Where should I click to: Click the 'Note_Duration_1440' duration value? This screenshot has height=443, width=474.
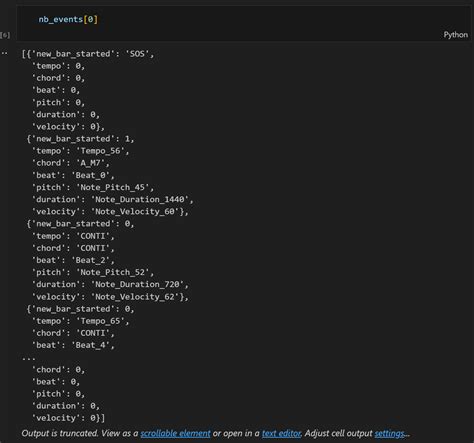[x=140, y=199]
